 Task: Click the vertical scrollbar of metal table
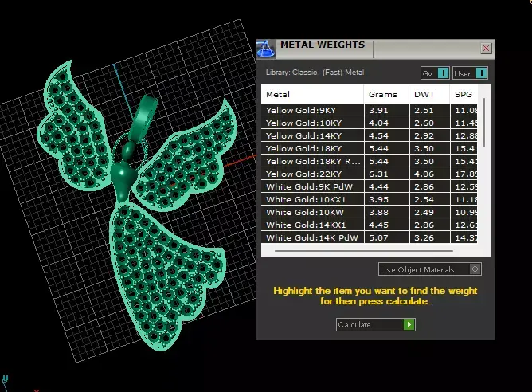click(x=484, y=123)
